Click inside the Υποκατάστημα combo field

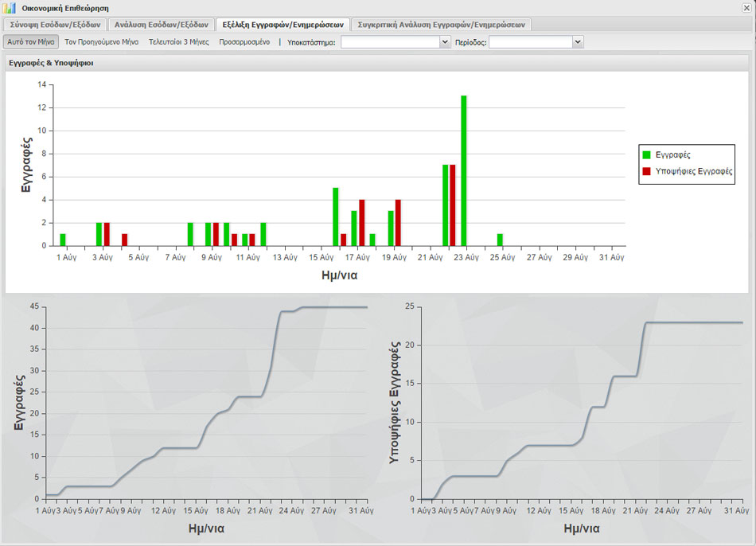coord(390,41)
